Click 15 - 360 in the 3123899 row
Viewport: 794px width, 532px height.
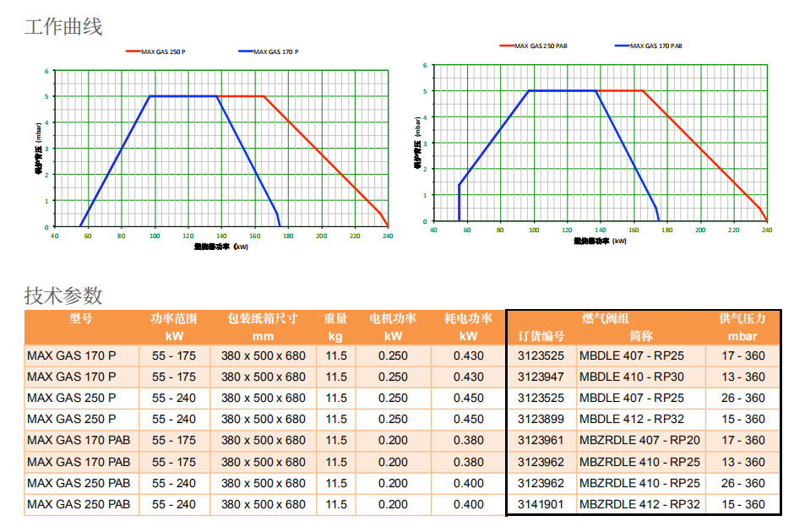tap(742, 420)
